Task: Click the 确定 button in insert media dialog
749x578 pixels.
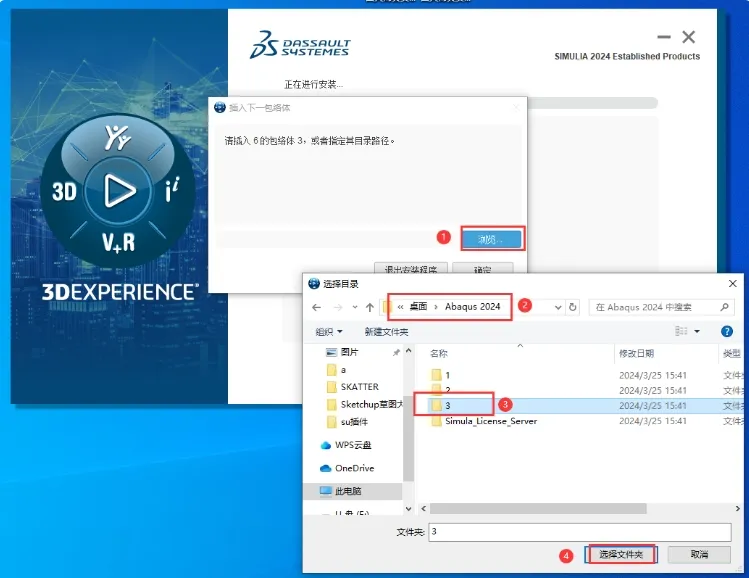Action: [x=482, y=268]
